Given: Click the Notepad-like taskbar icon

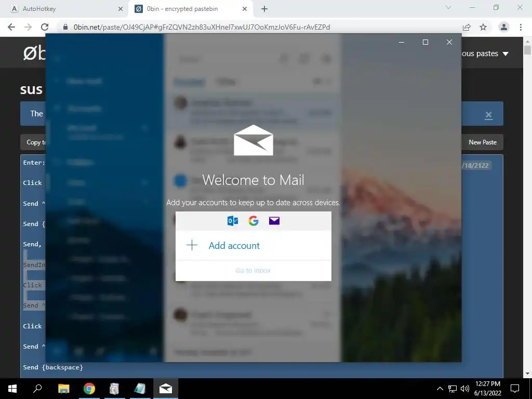Looking at the screenshot, I should 140,389.
